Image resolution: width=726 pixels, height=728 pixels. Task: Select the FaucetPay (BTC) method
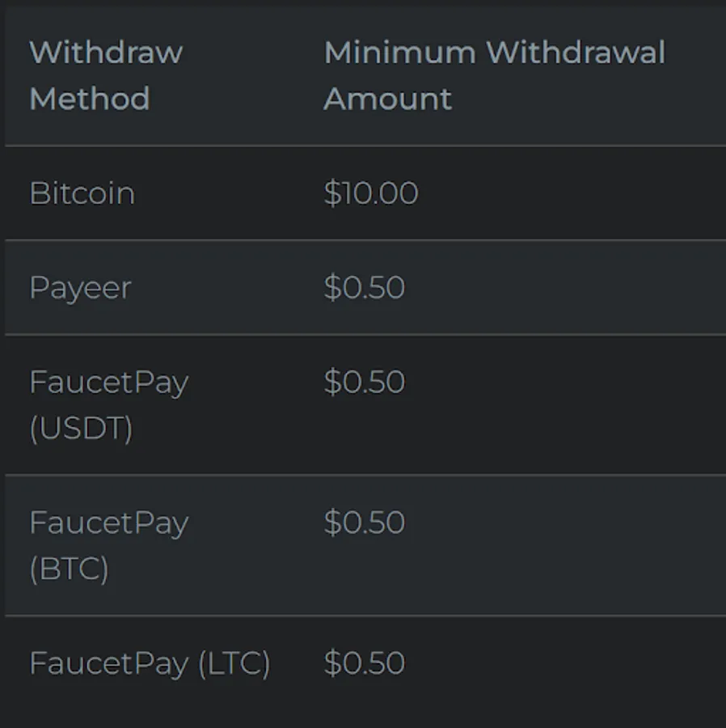click(108, 545)
